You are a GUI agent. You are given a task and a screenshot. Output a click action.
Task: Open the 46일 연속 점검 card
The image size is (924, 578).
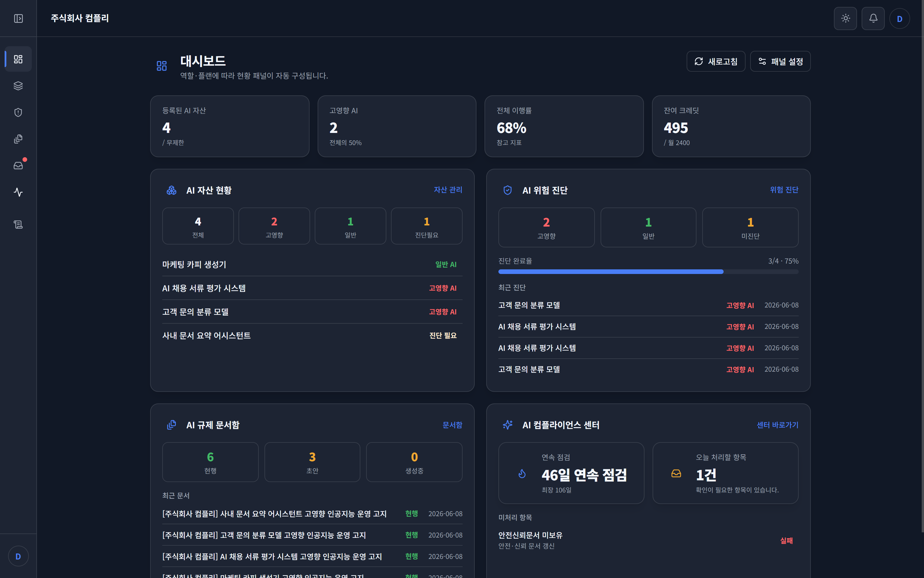pyautogui.click(x=571, y=473)
